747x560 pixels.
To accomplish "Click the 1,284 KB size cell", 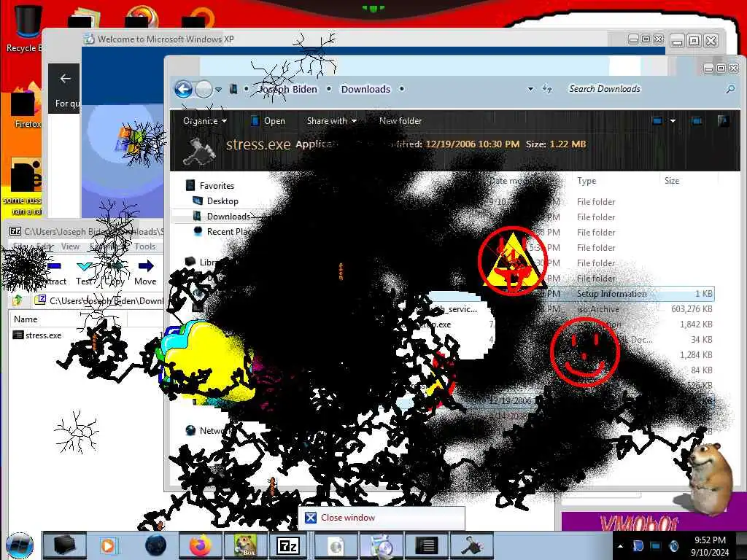I will (x=695, y=355).
